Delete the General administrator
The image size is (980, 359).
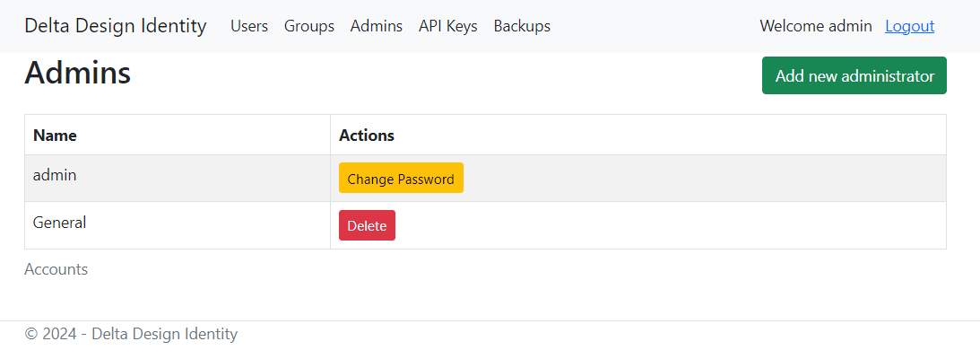(367, 225)
